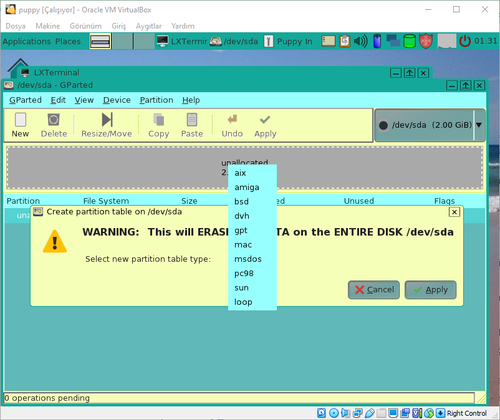
Task: Open the volume speaker tray icon
Action: 361,41
